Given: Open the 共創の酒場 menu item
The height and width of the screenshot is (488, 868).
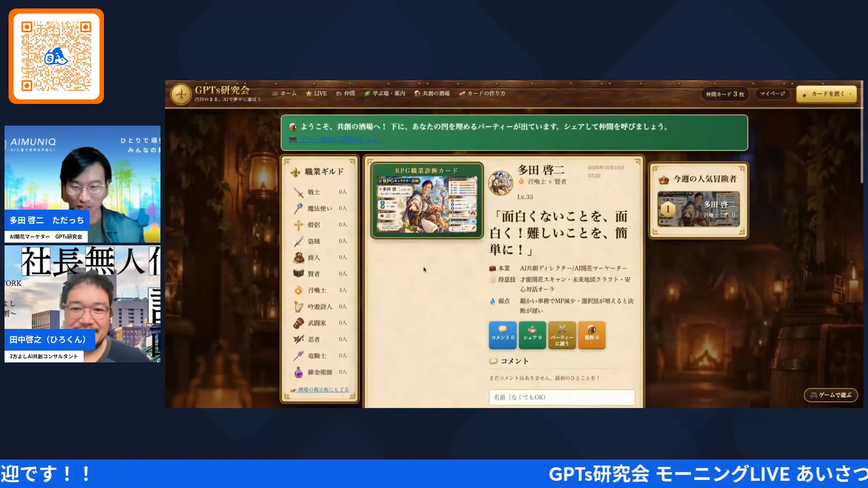Looking at the screenshot, I should (432, 94).
